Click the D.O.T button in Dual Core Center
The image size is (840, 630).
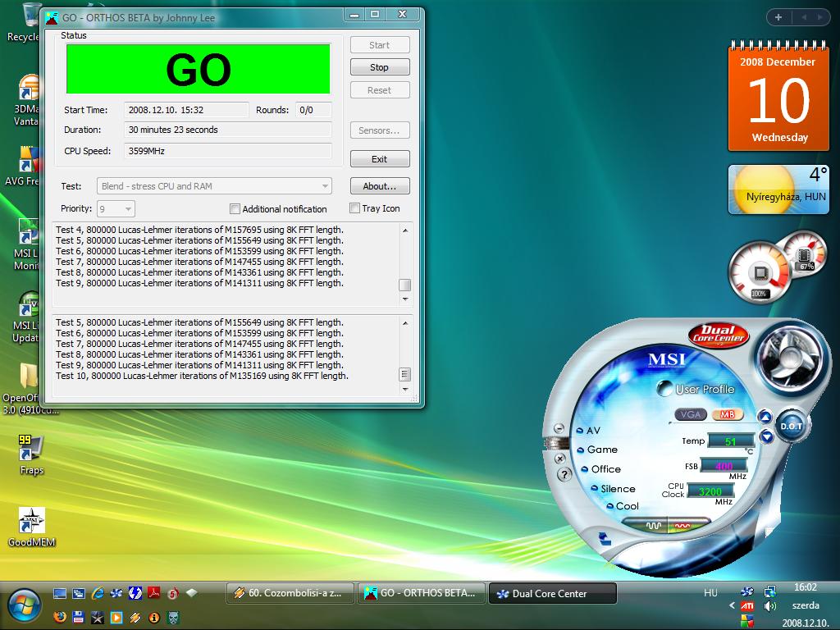[x=792, y=427]
